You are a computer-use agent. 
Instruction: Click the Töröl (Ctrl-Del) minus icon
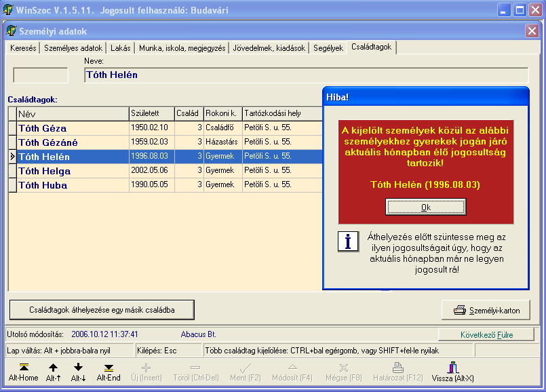[x=196, y=368]
